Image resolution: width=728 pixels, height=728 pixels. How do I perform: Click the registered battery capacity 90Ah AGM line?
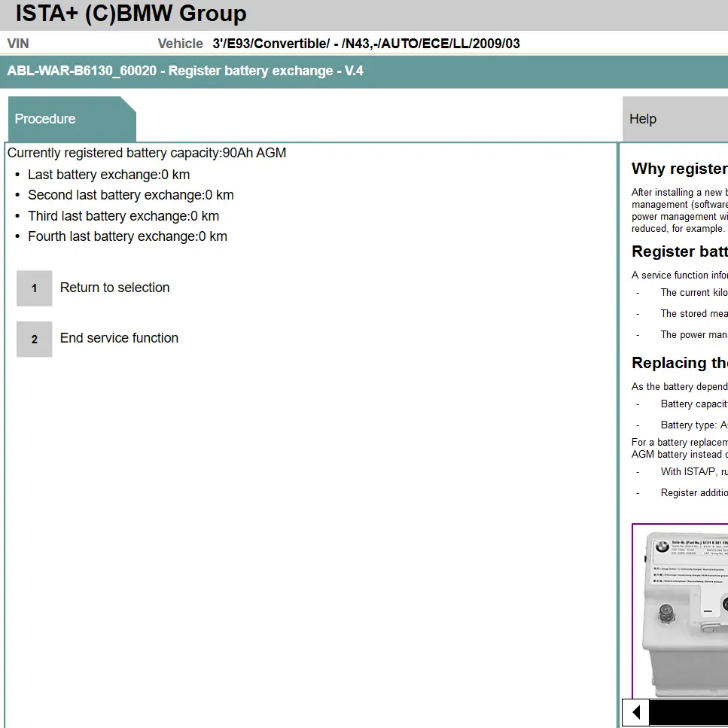click(147, 153)
